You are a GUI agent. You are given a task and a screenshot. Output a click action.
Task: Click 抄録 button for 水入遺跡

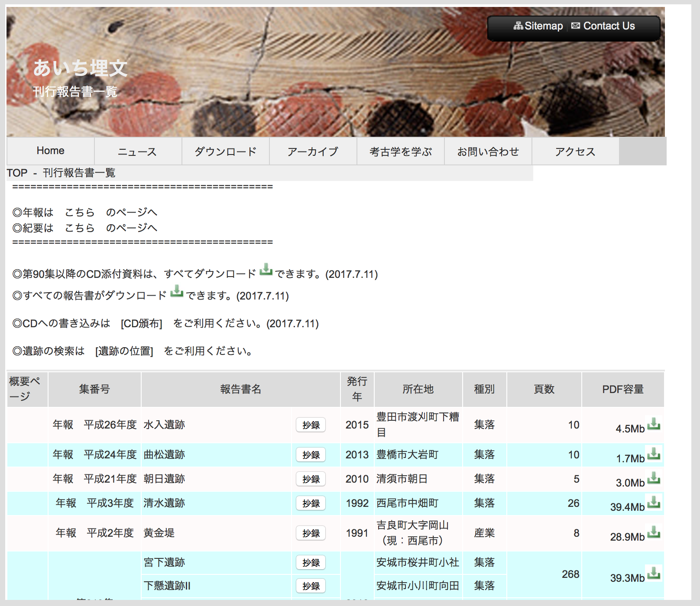coord(311,425)
